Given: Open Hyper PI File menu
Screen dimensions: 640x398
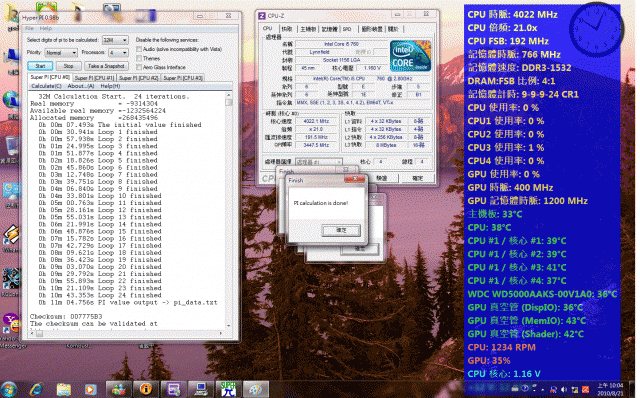Looking at the screenshot, I should (29, 29).
